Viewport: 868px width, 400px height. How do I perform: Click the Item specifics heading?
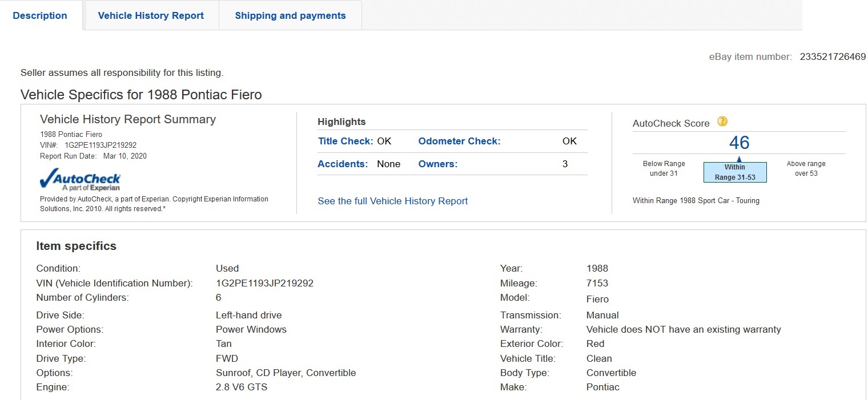point(76,246)
